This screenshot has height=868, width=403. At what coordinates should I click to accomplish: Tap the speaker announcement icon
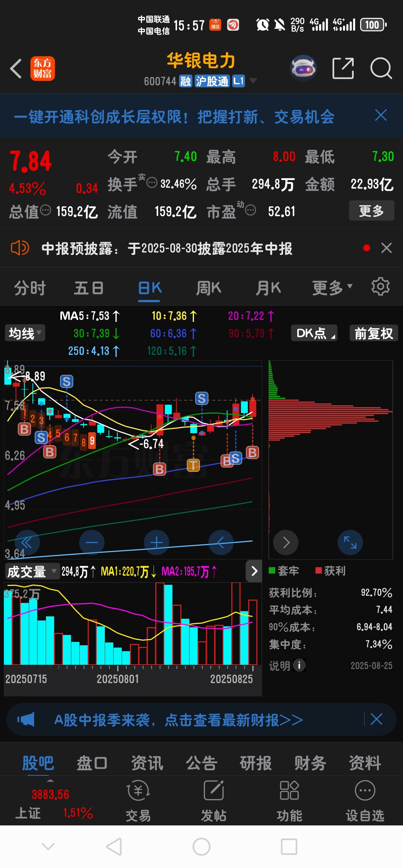[x=20, y=248]
